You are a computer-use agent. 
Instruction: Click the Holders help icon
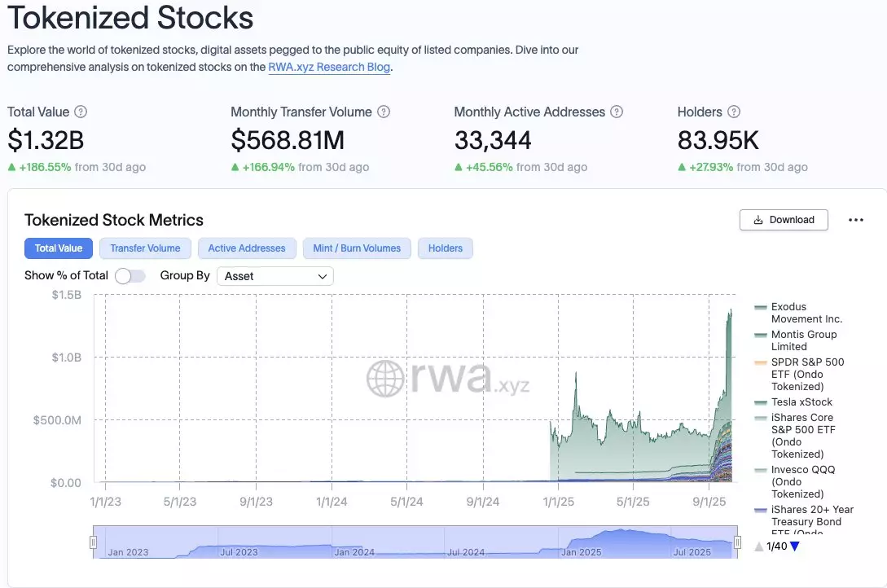pos(734,112)
